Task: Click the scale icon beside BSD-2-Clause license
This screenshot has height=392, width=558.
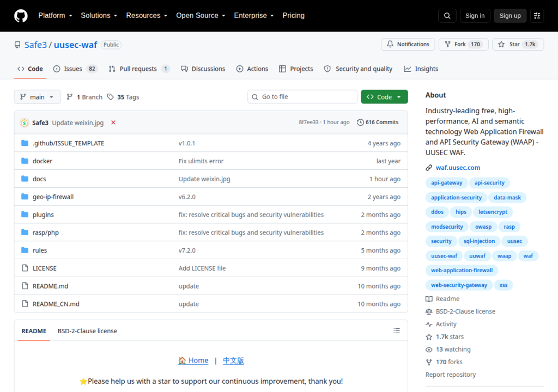Action: click(x=429, y=311)
